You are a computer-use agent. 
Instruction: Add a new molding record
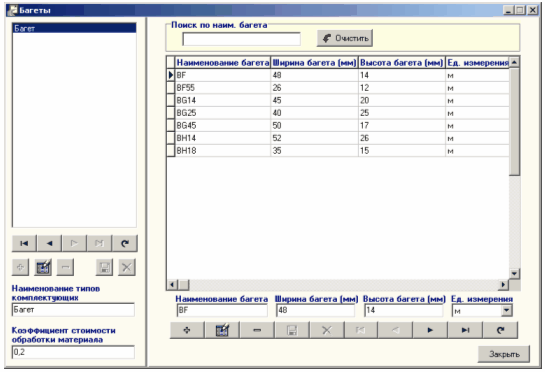tap(187, 330)
